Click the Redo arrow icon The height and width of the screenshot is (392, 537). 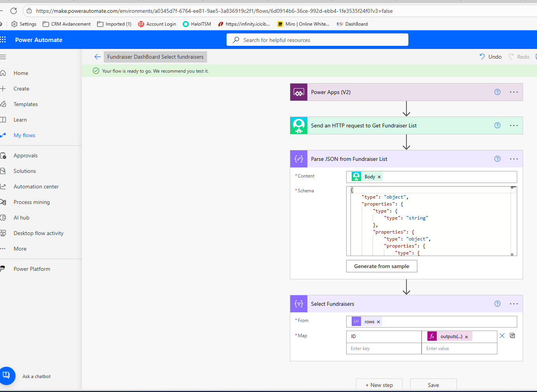511,57
